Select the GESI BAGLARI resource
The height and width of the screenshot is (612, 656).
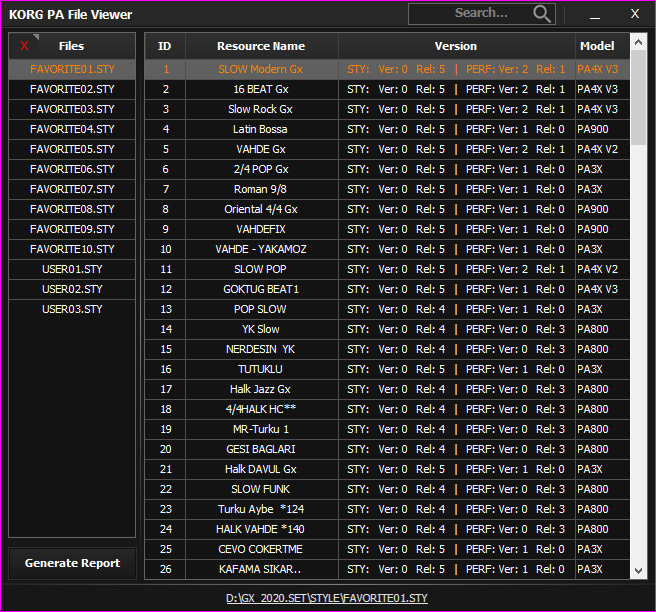click(x=261, y=449)
